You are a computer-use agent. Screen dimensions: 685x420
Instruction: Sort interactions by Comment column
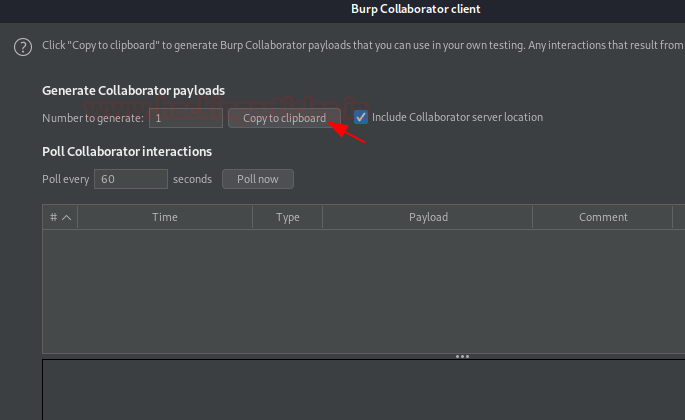click(603, 217)
